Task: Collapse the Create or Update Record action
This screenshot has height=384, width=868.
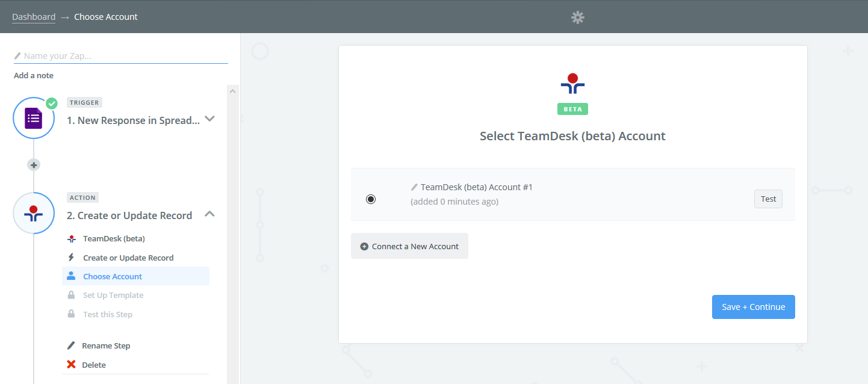Action: 209,214
